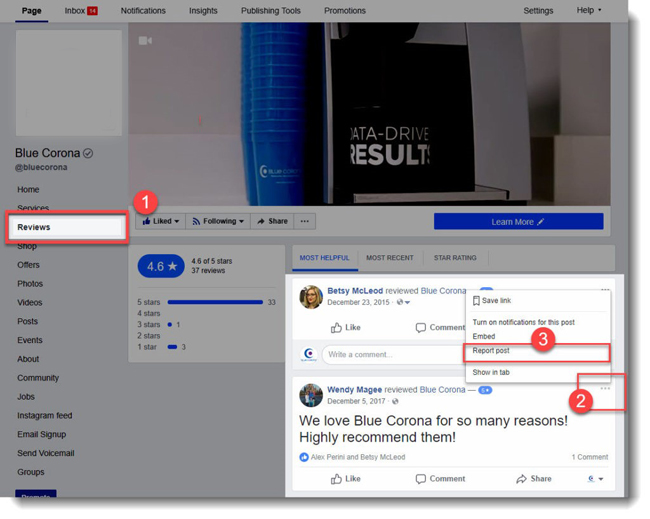The width and height of the screenshot is (650, 519).
Task: Like Betsy McLeod's review
Action: pos(346,327)
